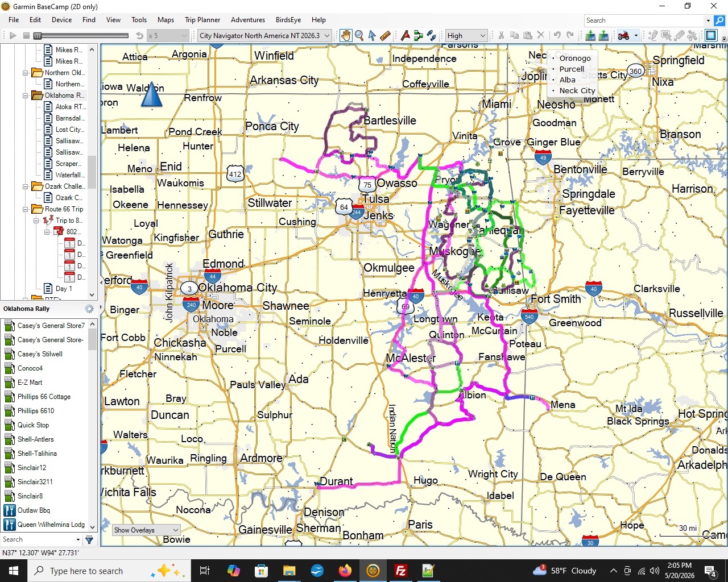This screenshot has width=728, height=582.
Task: Collapse the Ozark Challe... folder
Action: pyautogui.click(x=26, y=186)
